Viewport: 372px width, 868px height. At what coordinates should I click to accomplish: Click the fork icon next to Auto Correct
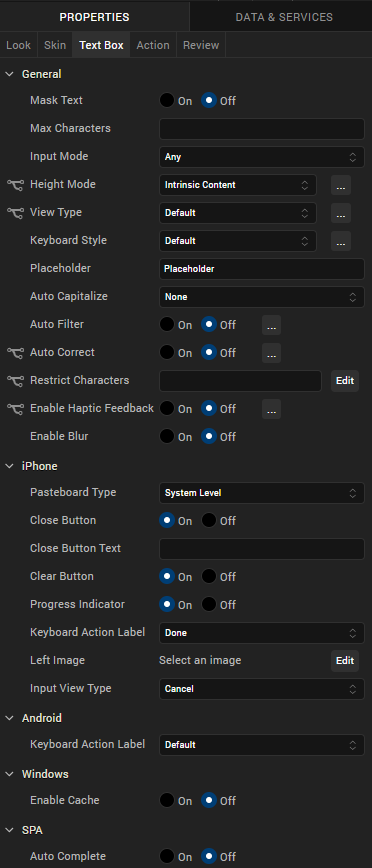(x=16, y=353)
